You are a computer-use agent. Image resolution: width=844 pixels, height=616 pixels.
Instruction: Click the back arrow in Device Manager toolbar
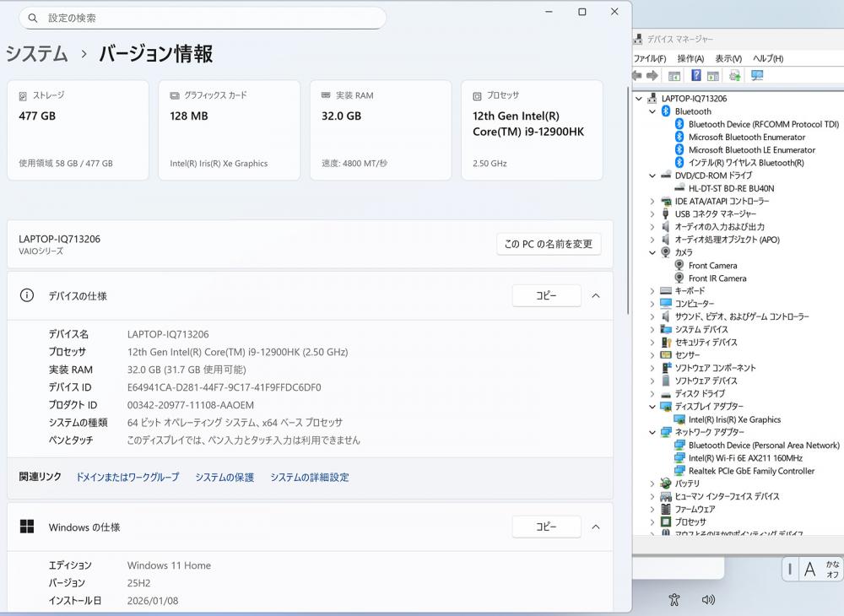pos(638,76)
